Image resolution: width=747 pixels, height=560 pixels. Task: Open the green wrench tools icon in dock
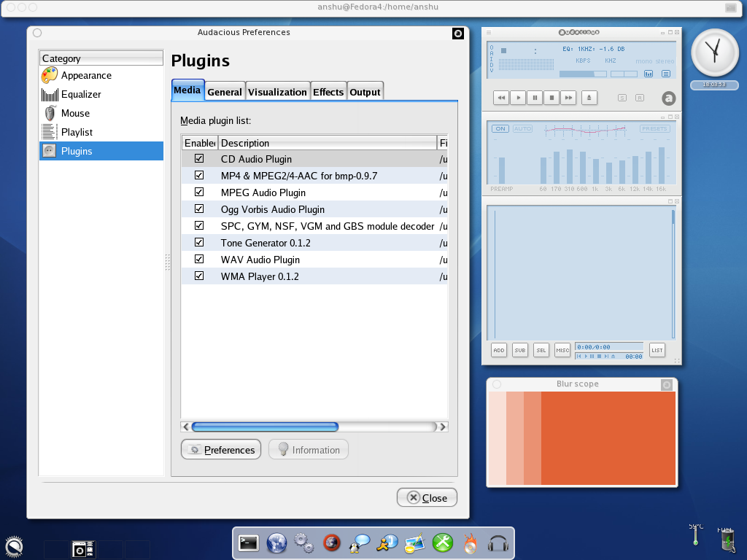443,542
